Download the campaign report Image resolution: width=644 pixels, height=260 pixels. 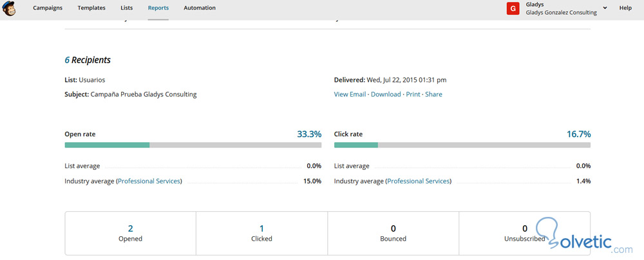(x=385, y=95)
